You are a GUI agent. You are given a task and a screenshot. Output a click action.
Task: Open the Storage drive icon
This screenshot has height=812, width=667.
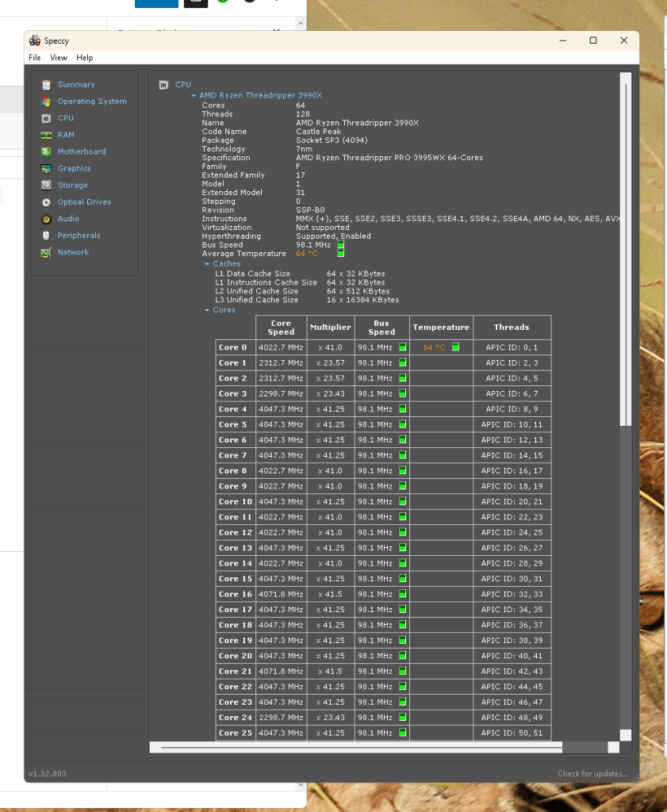(x=46, y=185)
